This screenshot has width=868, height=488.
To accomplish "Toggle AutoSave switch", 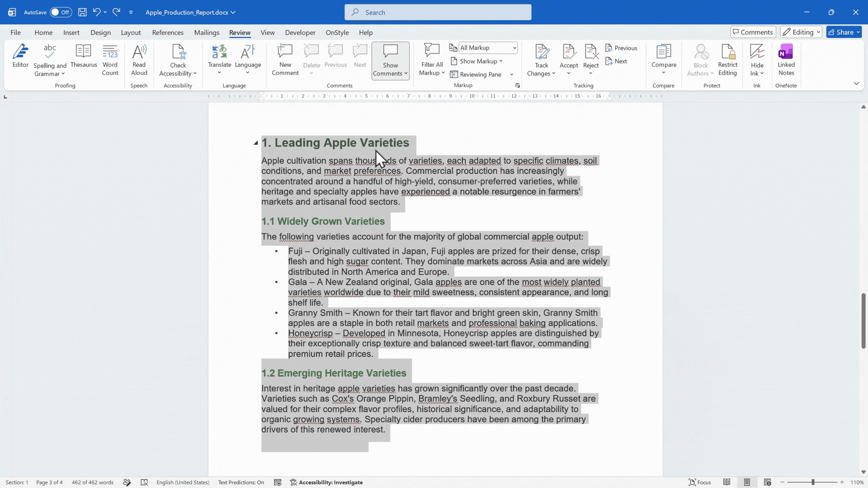I will click(61, 12).
